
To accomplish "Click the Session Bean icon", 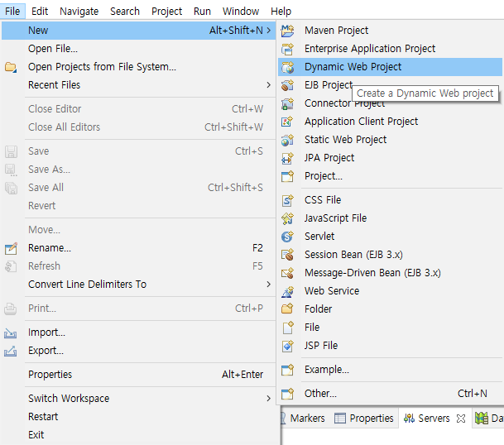I will (x=287, y=255).
